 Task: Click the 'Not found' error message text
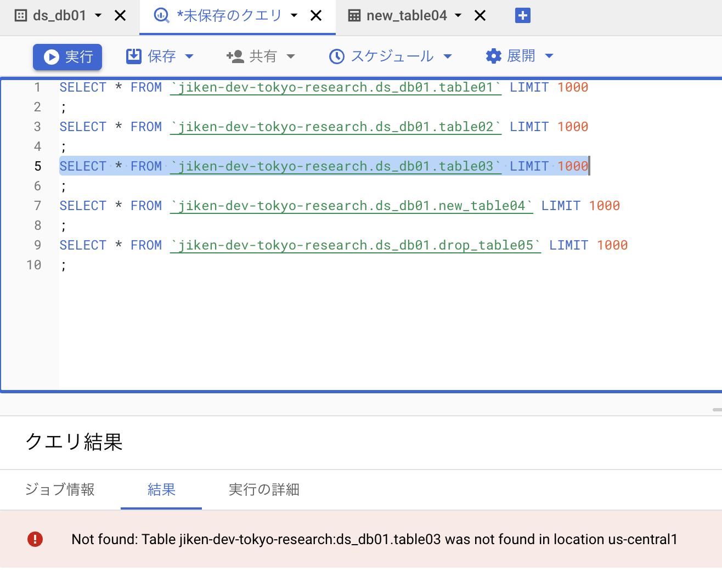pos(374,539)
